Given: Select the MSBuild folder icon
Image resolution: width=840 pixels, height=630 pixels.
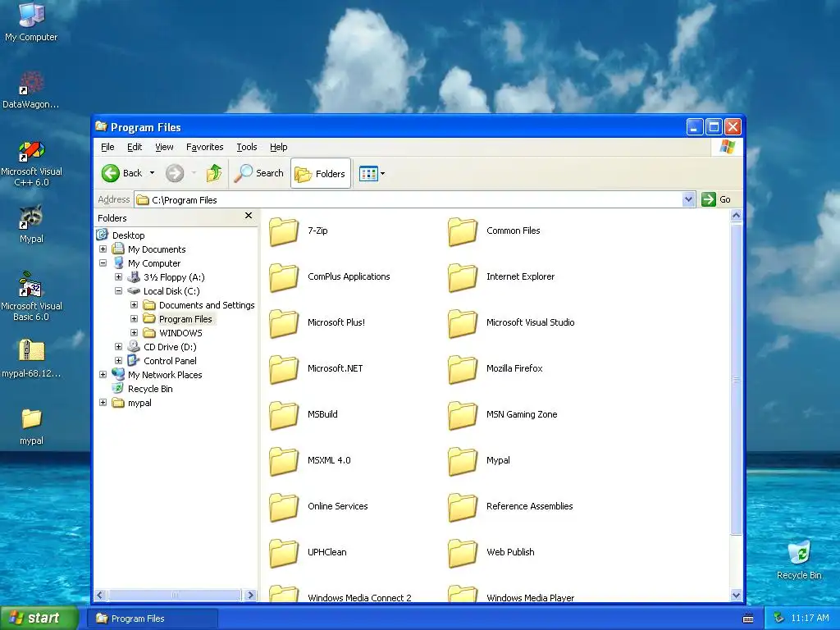Looking at the screenshot, I should tap(283, 415).
